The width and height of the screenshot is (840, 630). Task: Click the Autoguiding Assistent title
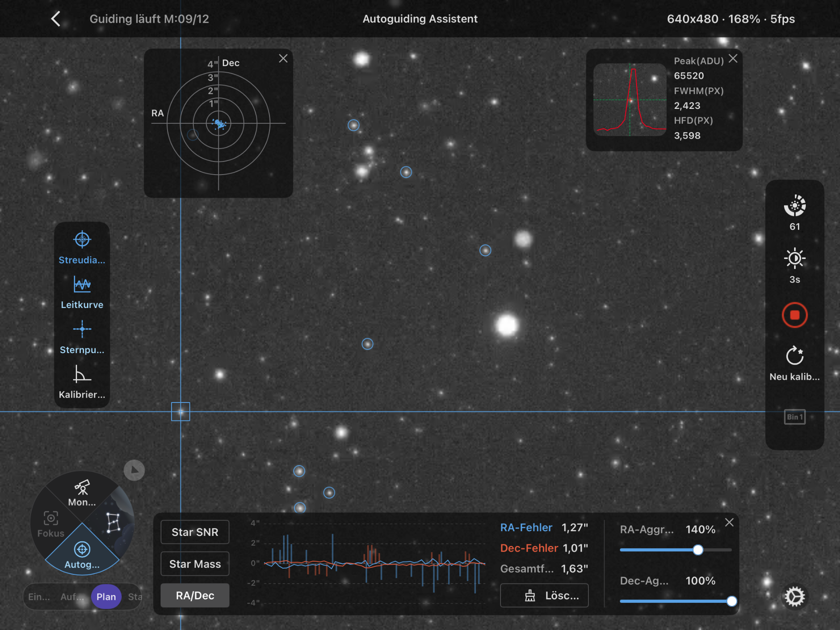(x=420, y=19)
